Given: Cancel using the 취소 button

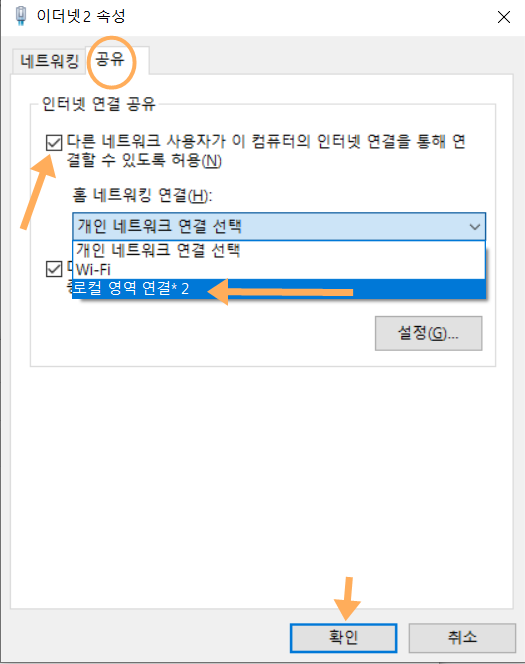Looking at the screenshot, I should (462, 638).
